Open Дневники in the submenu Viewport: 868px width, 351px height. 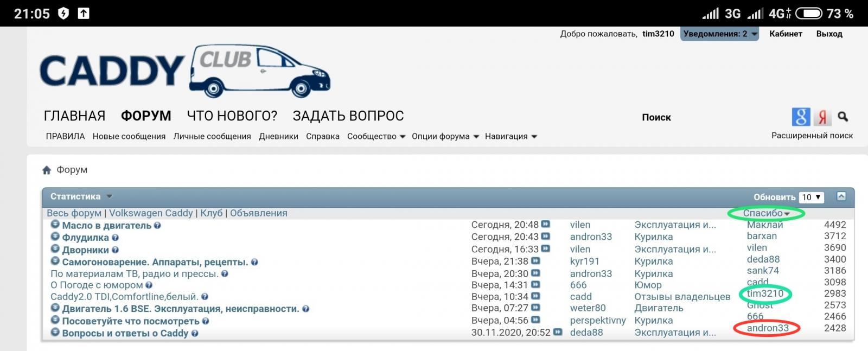pyautogui.click(x=278, y=136)
